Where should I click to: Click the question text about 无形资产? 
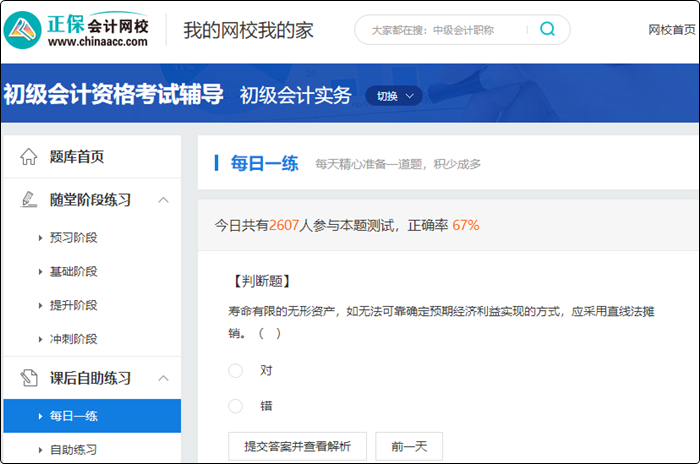(441, 322)
